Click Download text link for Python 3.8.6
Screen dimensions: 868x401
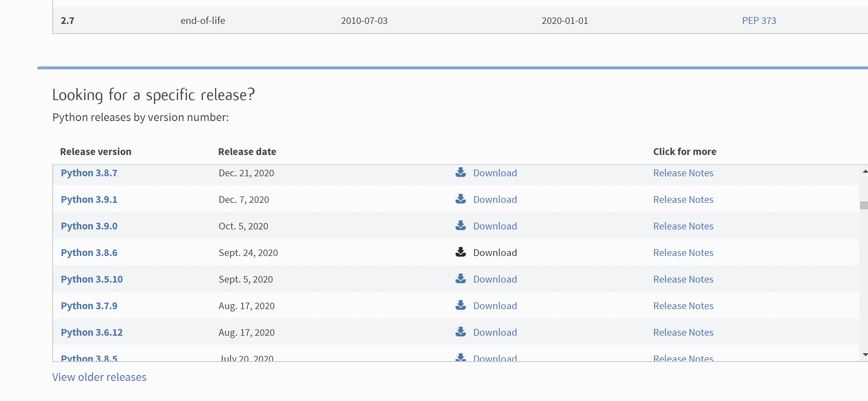(495, 253)
